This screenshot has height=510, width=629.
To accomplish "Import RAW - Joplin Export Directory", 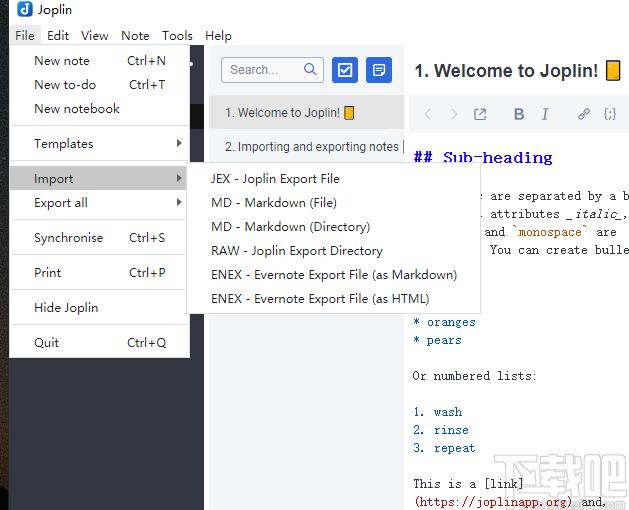I will (x=333, y=251).
